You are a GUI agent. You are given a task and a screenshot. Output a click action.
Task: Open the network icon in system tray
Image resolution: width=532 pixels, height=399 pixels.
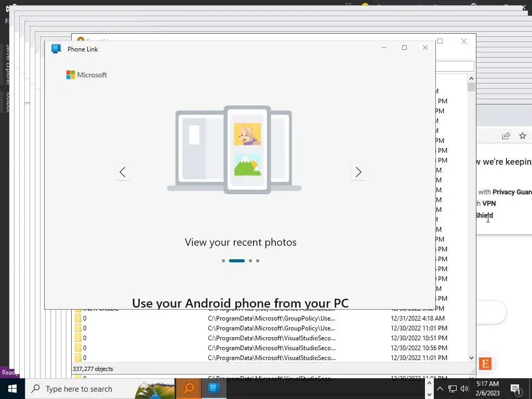coord(453,389)
